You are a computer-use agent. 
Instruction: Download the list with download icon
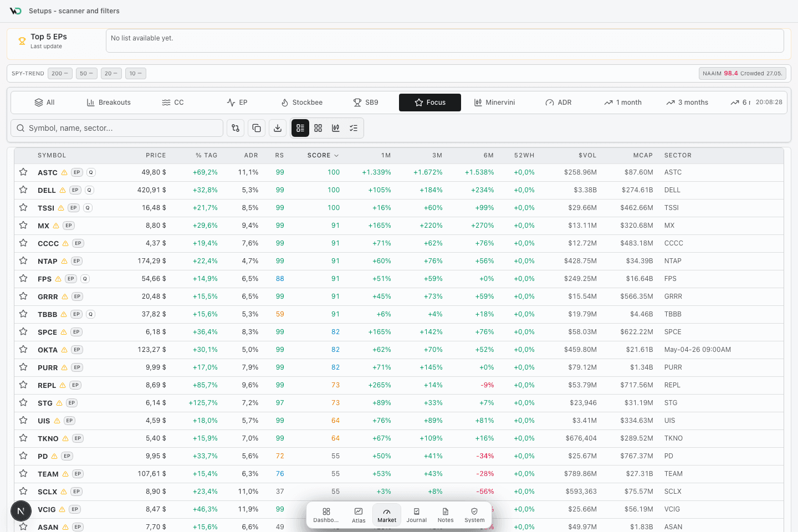click(278, 128)
